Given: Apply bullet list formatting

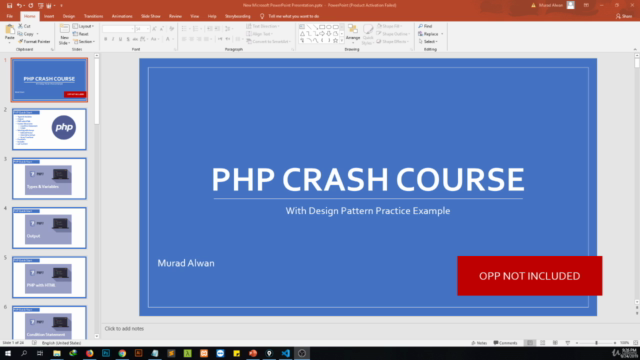Looking at the screenshot, I should coord(185,29).
